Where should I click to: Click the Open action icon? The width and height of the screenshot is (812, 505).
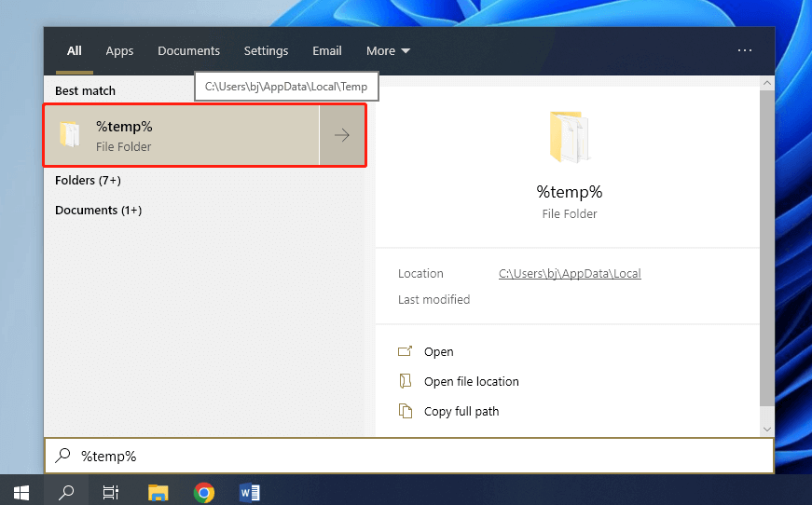click(x=405, y=351)
